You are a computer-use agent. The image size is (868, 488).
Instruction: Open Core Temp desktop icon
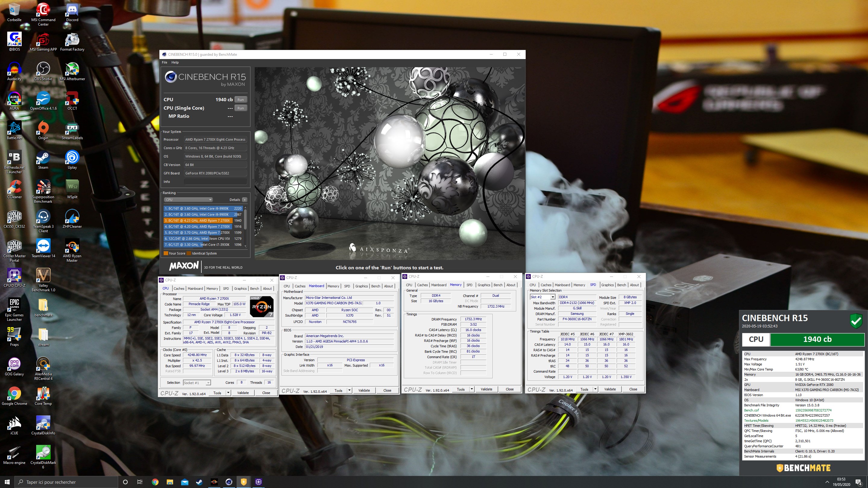(43, 396)
